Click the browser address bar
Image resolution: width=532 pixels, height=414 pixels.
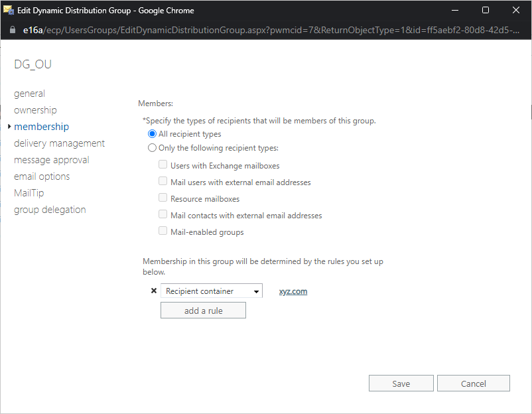pyautogui.click(x=265, y=30)
